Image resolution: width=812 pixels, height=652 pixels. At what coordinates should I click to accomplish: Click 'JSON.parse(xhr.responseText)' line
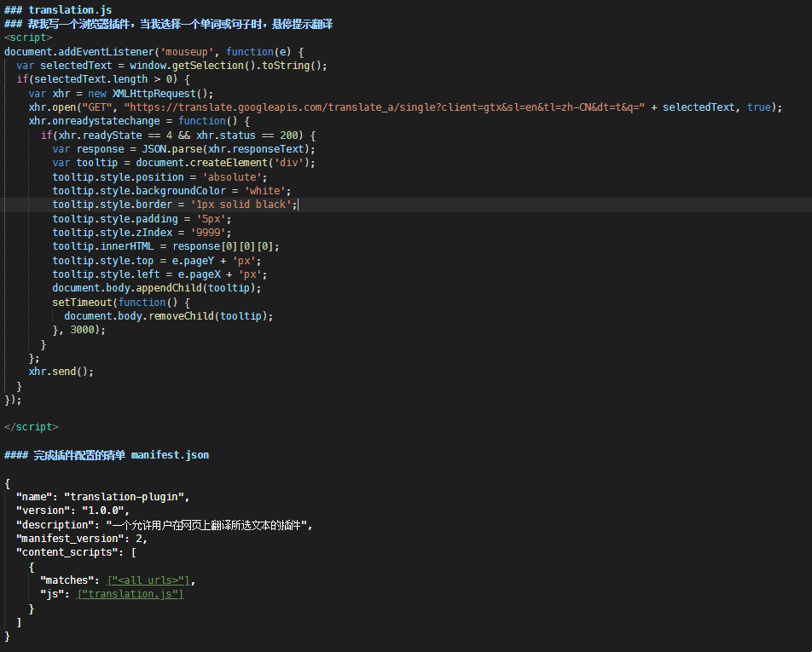click(183, 149)
